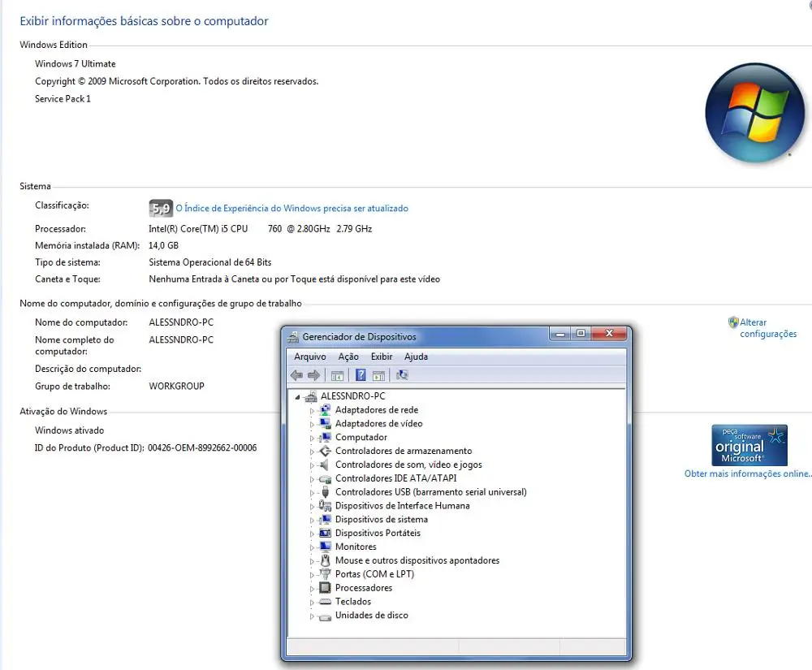Click the Back arrow in Device Manager toolbar

(x=296, y=375)
